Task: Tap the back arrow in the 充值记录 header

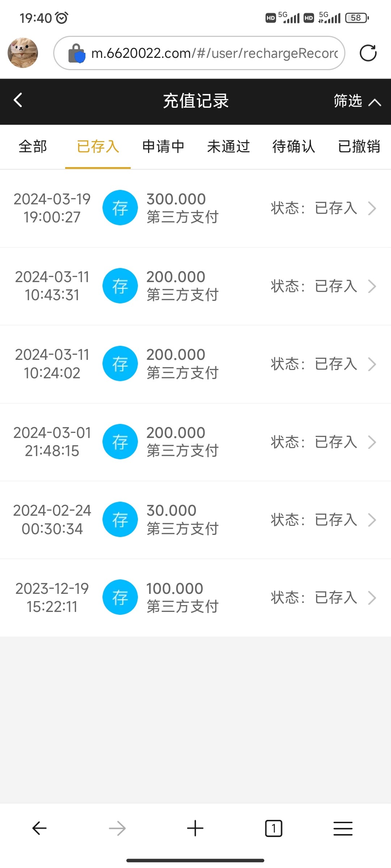Action: [x=18, y=100]
